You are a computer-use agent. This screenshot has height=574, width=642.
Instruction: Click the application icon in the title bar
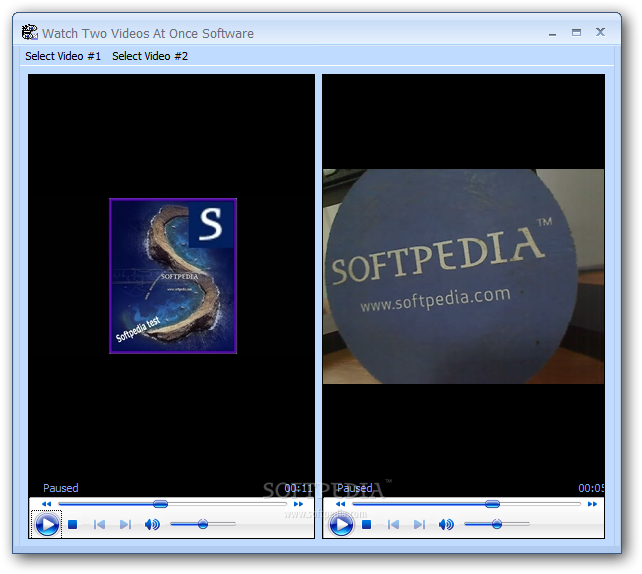pos(29,32)
